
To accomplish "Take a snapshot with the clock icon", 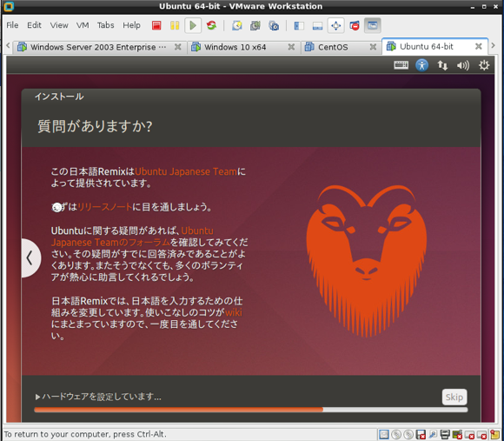I will 237,25.
